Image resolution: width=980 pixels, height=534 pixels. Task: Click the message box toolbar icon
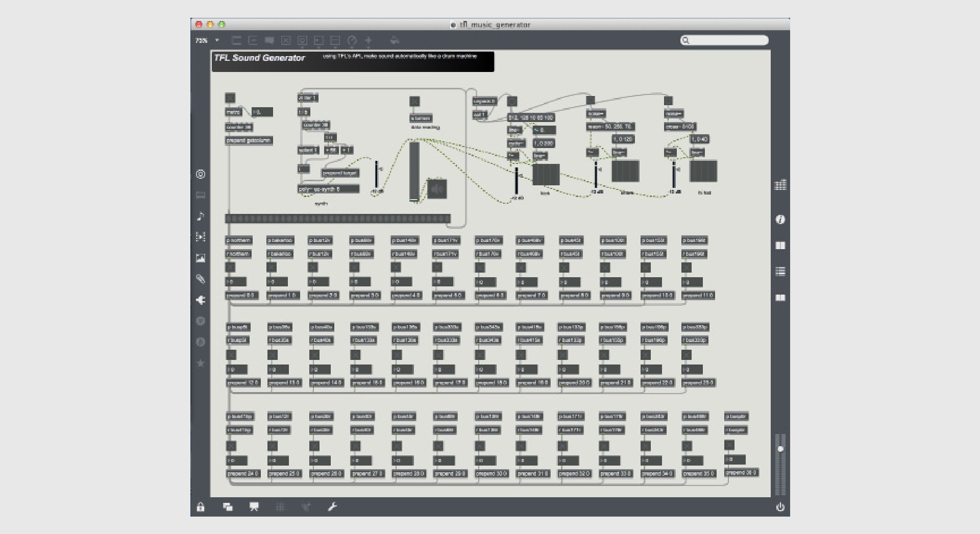pyautogui.click(x=253, y=40)
